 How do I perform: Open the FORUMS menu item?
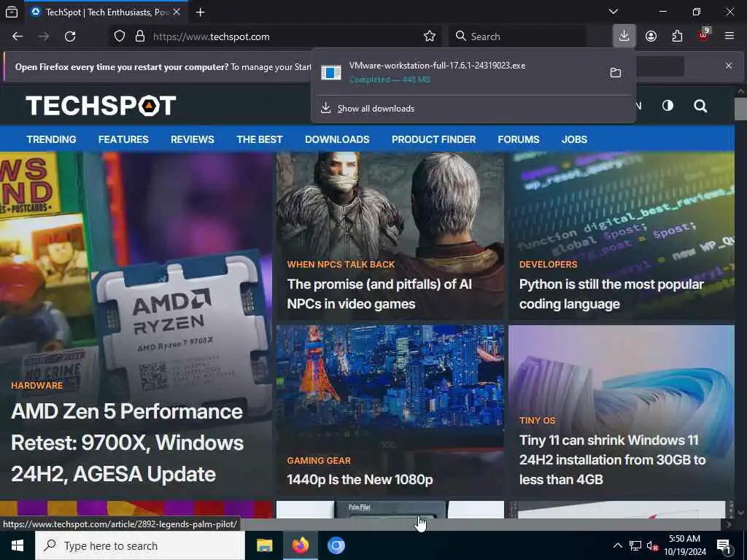coord(519,139)
